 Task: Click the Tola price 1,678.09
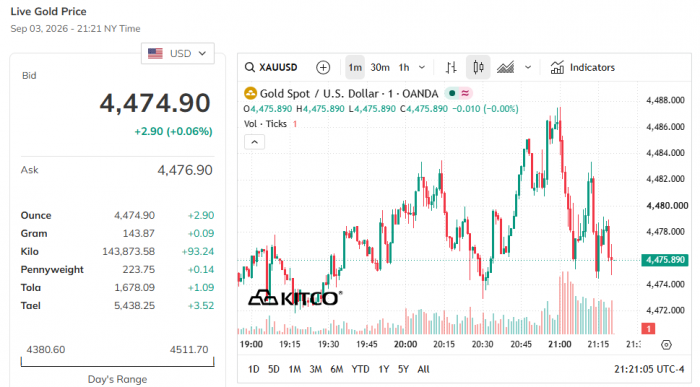[134, 287]
